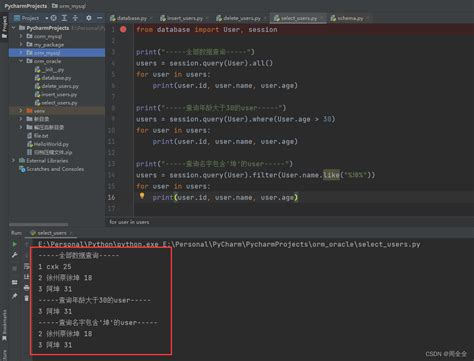Click Expand All in Project toolbar
The image size is (474, 361).
tap(64, 18)
